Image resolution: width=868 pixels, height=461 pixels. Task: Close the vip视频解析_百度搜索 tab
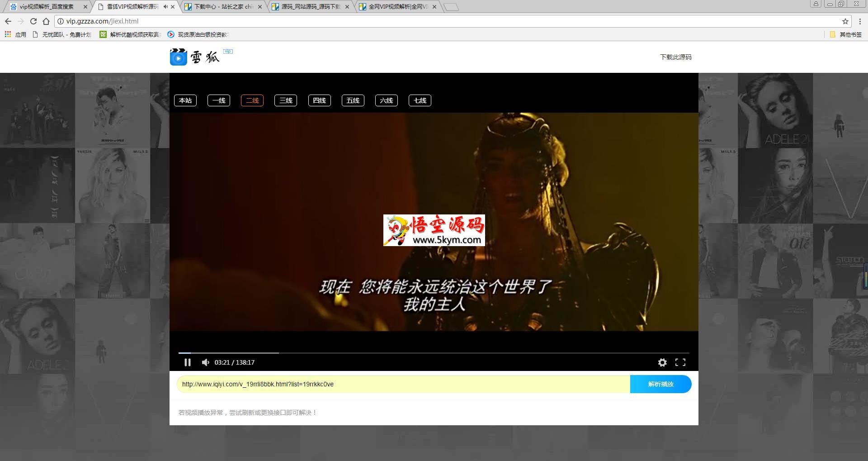[x=85, y=7]
